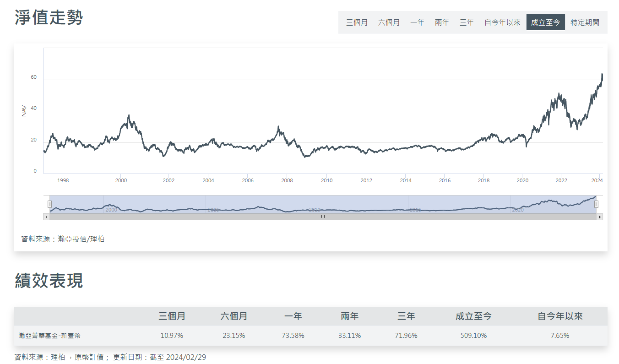Click the navigator's right range handle
Viewport: 619px width, 364px height.
tap(596, 204)
